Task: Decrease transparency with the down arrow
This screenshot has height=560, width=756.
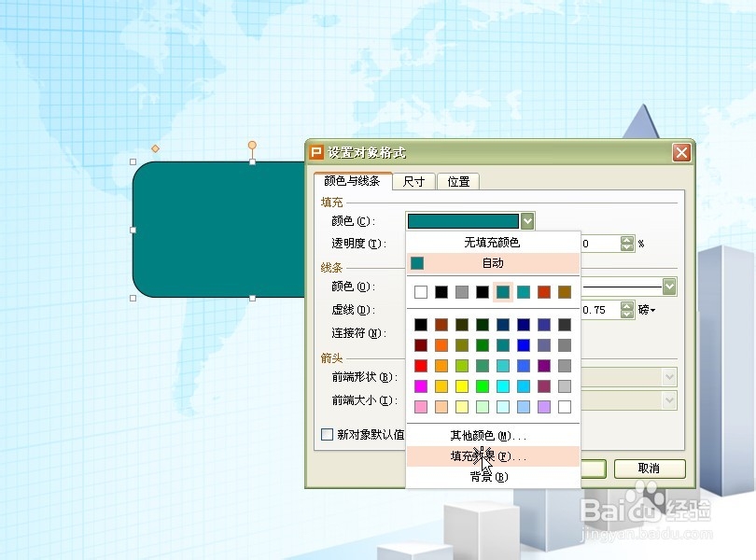Action: coord(627,247)
